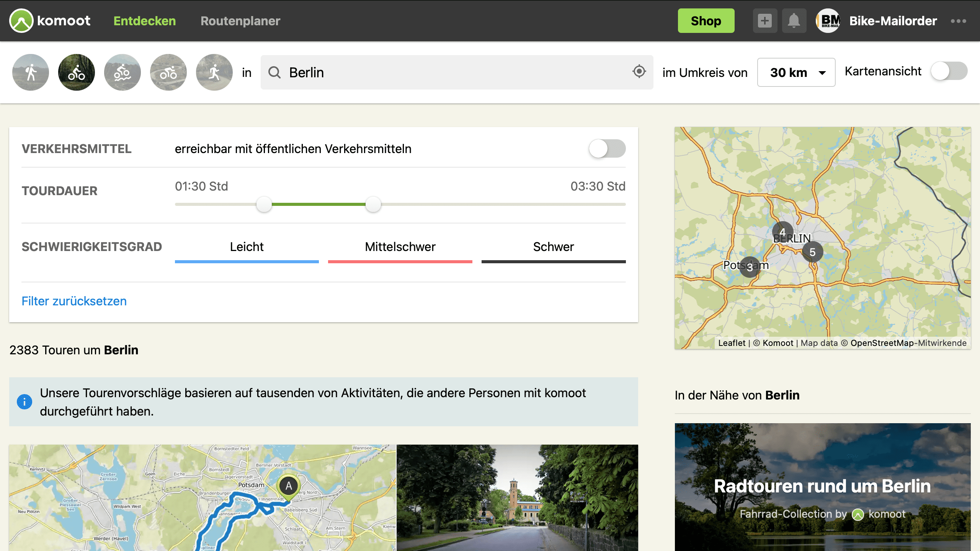The width and height of the screenshot is (980, 551).
Task: Open the tour church street photo
Action: (517, 498)
